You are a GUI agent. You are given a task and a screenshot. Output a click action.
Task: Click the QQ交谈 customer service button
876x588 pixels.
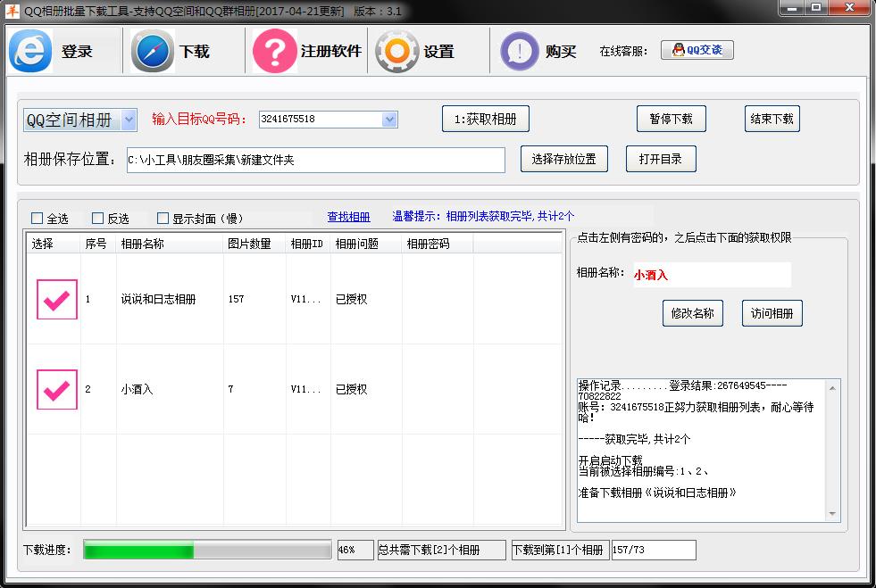[697, 50]
